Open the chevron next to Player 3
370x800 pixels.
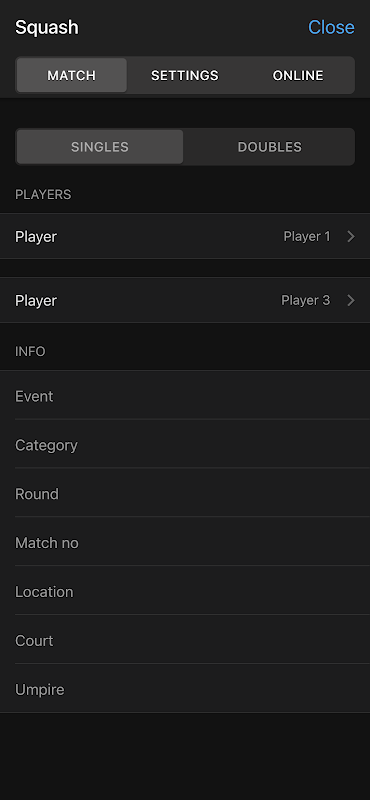(x=351, y=301)
